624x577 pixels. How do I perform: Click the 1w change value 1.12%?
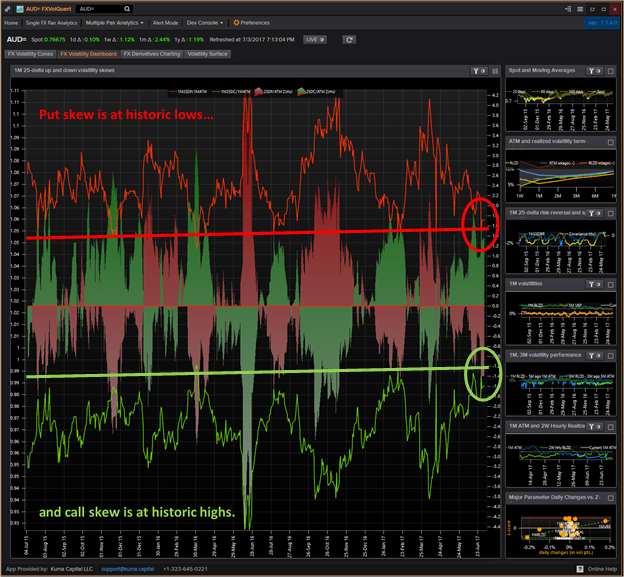[127, 39]
